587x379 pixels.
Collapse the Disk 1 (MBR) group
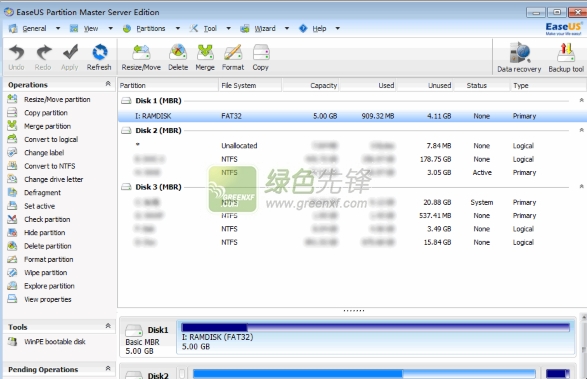(x=581, y=100)
